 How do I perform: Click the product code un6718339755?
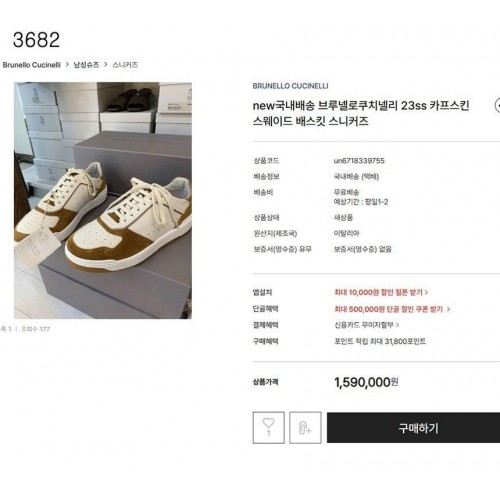(x=359, y=161)
